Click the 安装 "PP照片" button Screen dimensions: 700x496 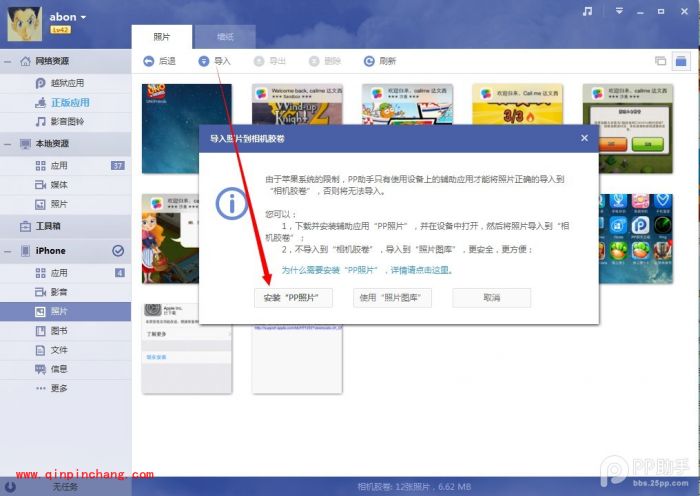coord(293,298)
